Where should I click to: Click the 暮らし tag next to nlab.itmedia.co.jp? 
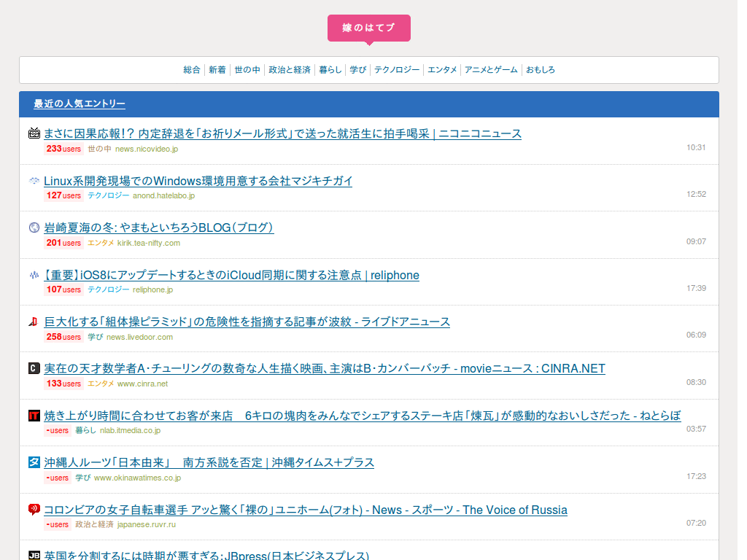point(86,430)
